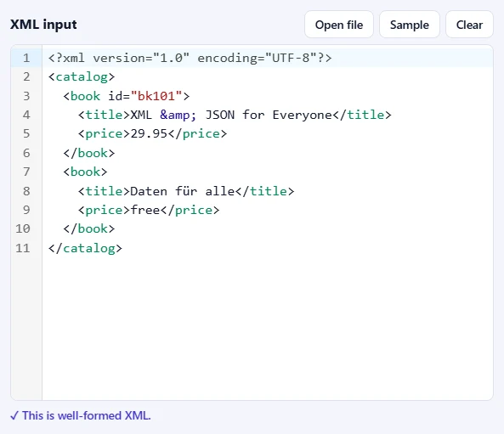
Task: Click line number 11 in the gutter
Action: click(x=23, y=248)
